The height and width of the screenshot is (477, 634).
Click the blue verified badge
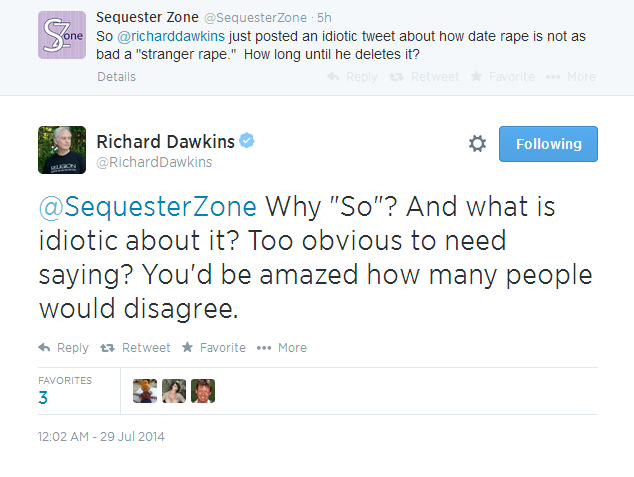click(247, 141)
